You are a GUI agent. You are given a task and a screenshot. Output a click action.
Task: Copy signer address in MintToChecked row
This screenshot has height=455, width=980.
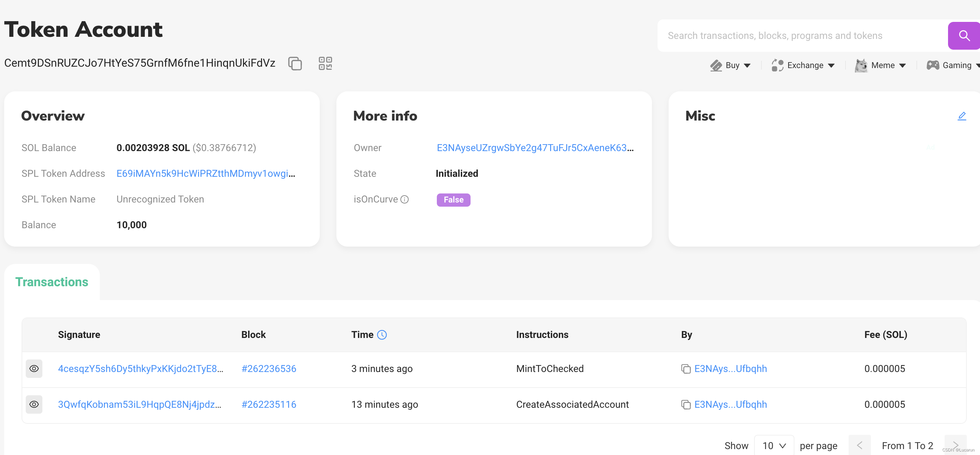pyautogui.click(x=686, y=369)
